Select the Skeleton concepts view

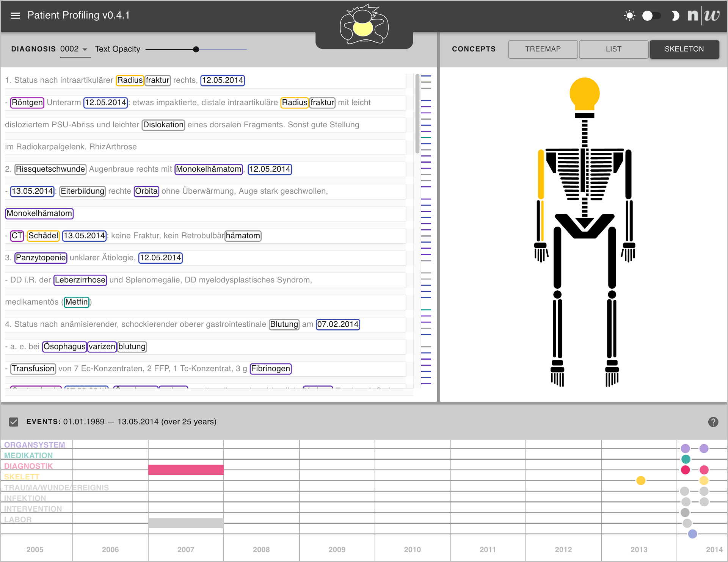click(x=684, y=49)
